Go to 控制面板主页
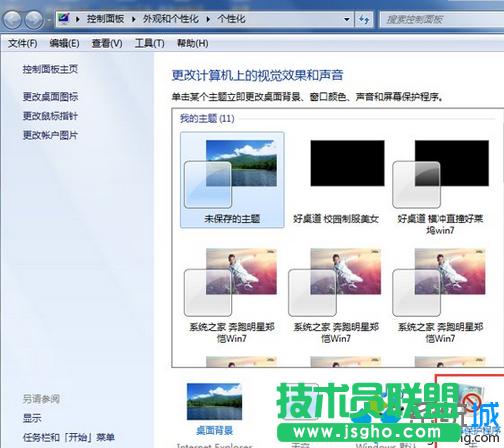This screenshot has width=504, height=448. (x=50, y=69)
